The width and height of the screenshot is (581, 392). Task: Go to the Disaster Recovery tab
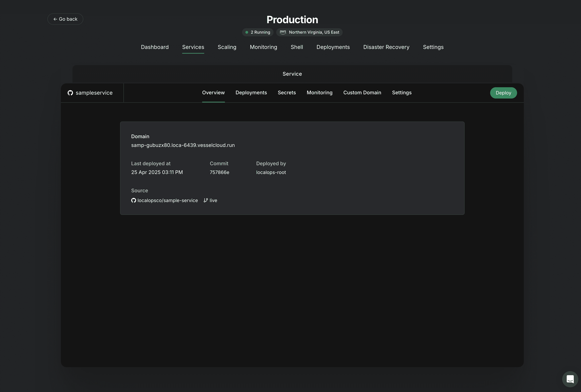tap(386, 47)
